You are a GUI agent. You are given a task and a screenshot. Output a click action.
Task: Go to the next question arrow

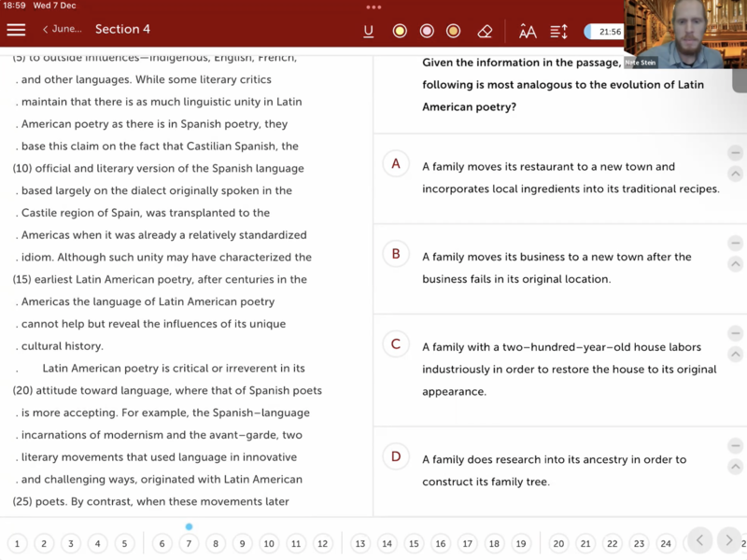click(728, 541)
